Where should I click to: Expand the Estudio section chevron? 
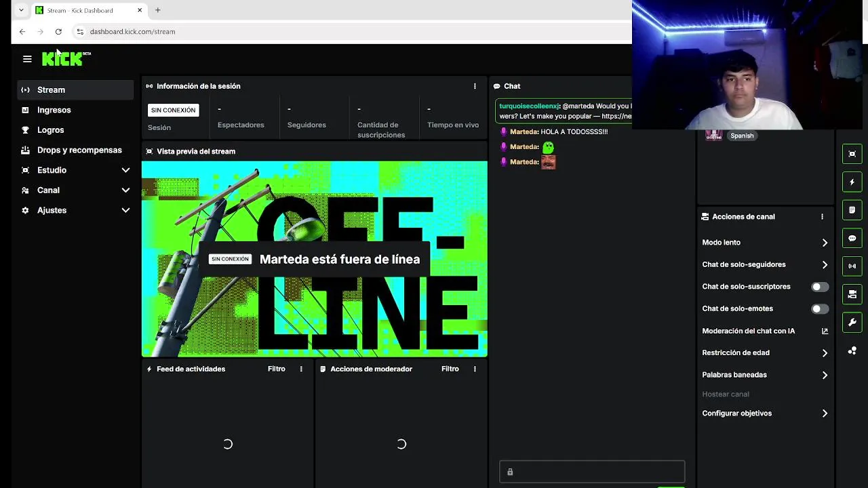[125, 170]
